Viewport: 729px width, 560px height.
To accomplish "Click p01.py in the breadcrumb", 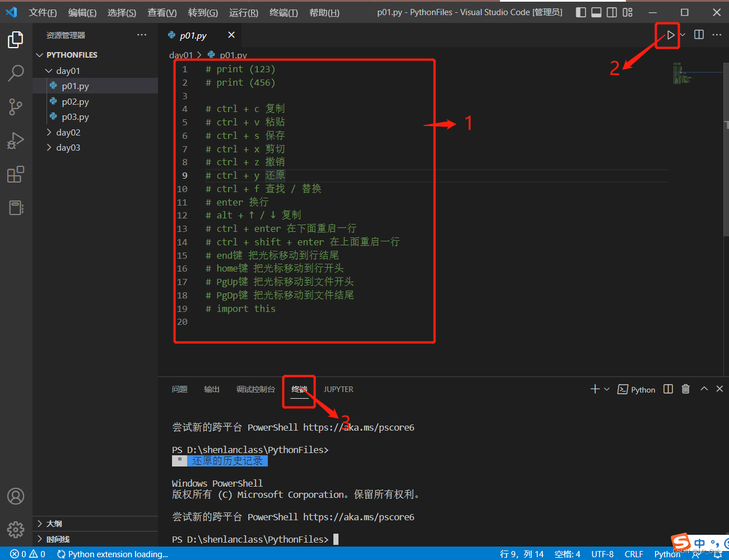I will [x=233, y=55].
